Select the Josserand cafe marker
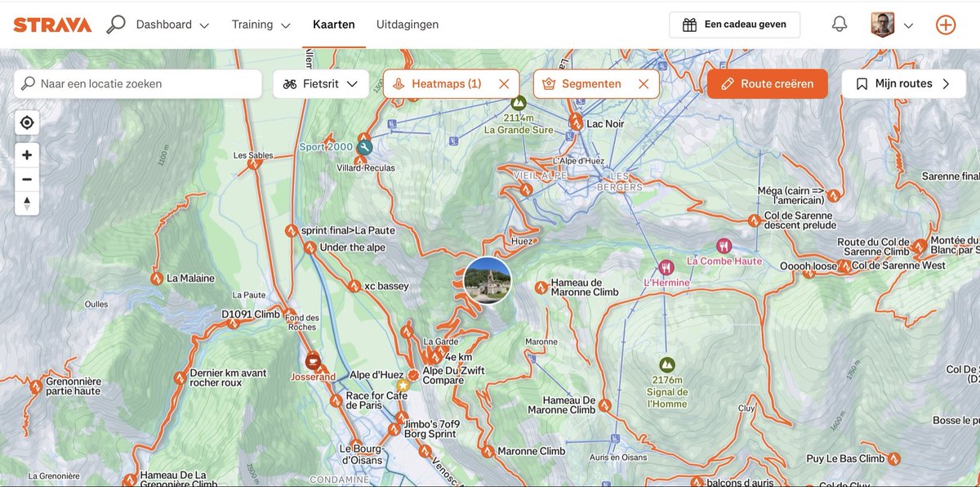 [313, 360]
